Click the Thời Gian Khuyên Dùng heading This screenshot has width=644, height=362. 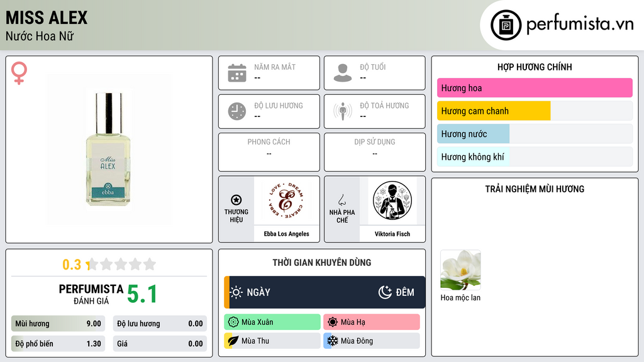tap(322, 263)
